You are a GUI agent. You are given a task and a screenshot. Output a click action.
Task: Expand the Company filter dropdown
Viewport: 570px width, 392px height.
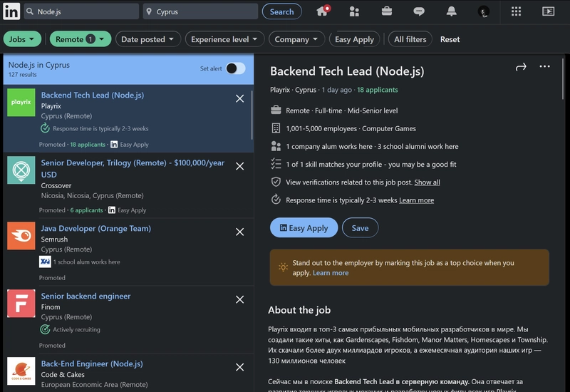[296, 39]
